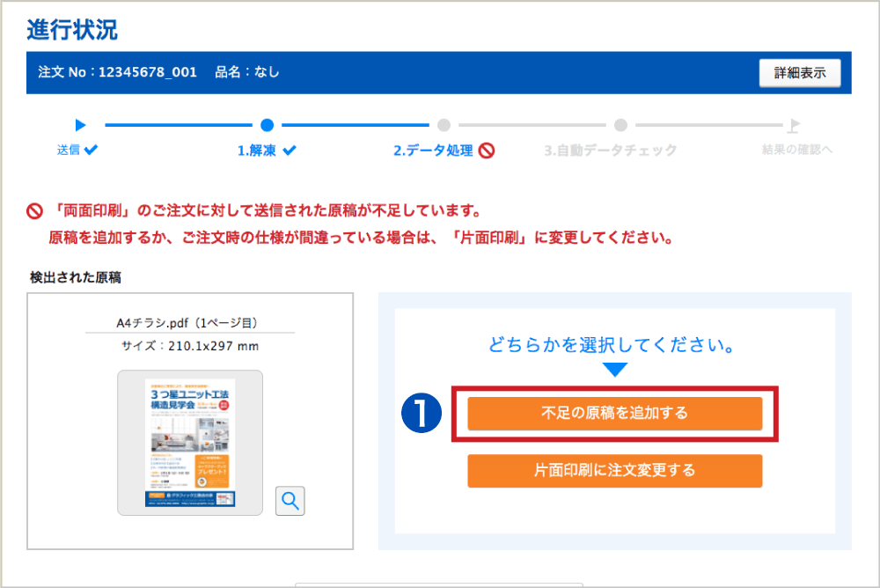The width and height of the screenshot is (880, 588).
Task: Select the gray step circle above 2.データ処理
Action: [x=444, y=125]
